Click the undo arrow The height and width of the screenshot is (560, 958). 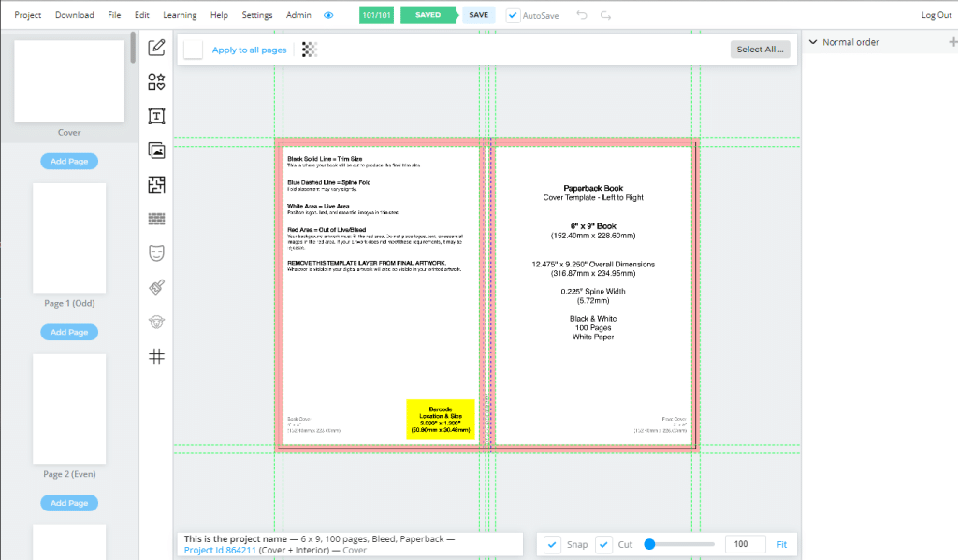[582, 16]
